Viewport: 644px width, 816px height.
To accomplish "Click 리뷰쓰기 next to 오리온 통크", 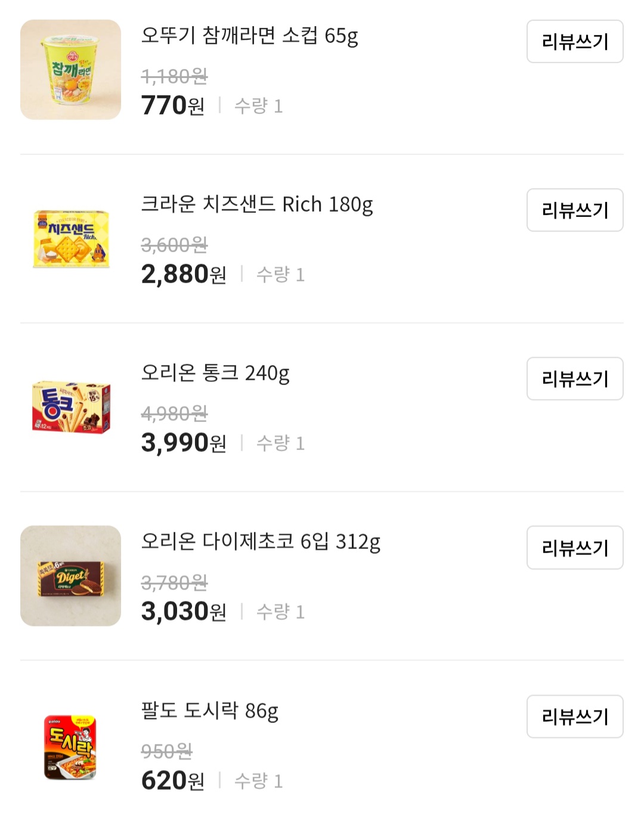I will click(574, 378).
